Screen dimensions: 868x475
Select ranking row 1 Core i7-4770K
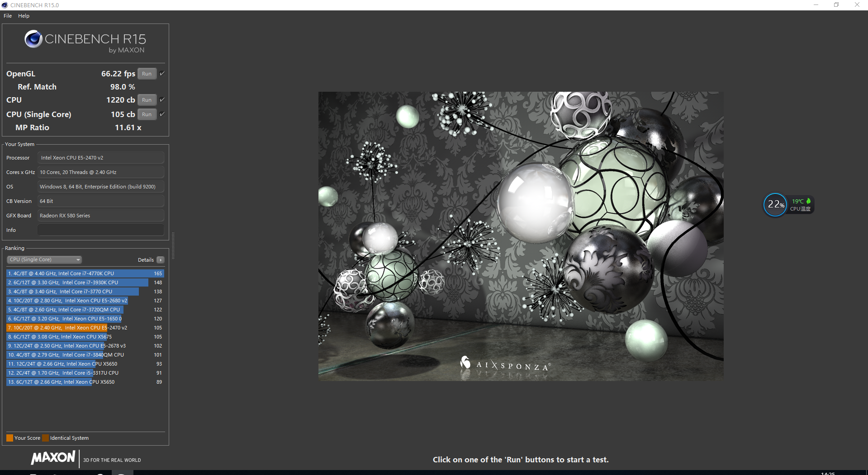[x=85, y=273]
